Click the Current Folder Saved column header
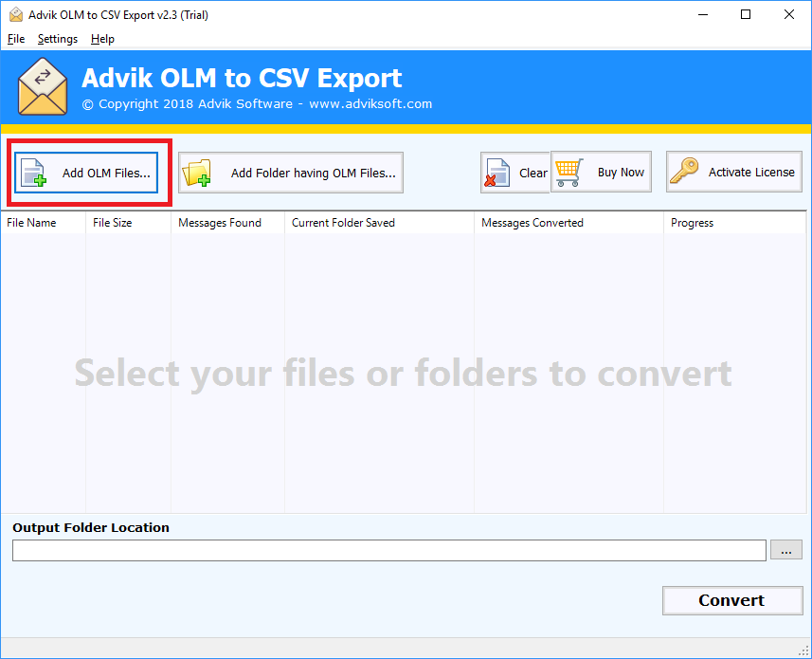The width and height of the screenshot is (812, 659). pos(380,223)
